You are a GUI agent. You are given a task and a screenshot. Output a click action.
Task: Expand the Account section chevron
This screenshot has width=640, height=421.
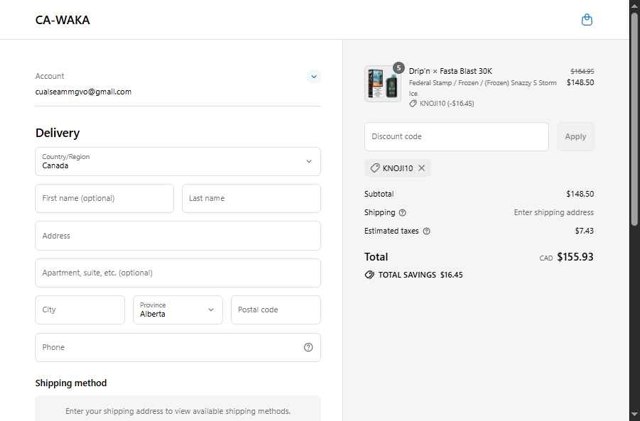pyautogui.click(x=313, y=76)
